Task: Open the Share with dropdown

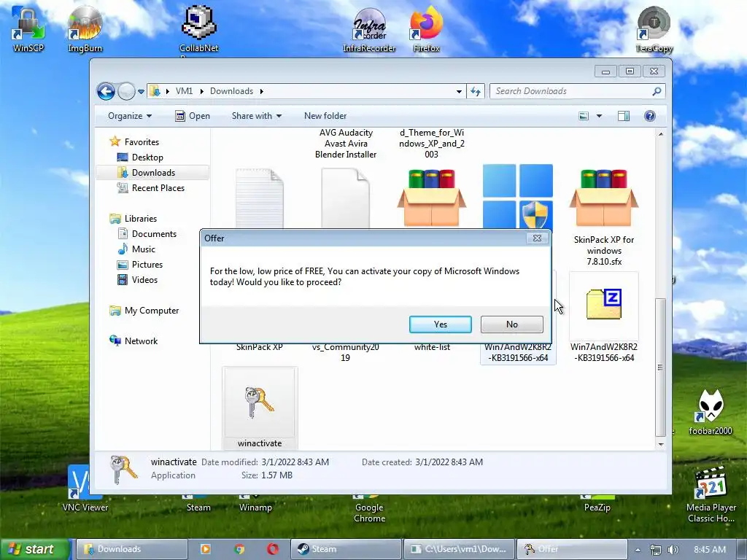Action: pyautogui.click(x=256, y=116)
